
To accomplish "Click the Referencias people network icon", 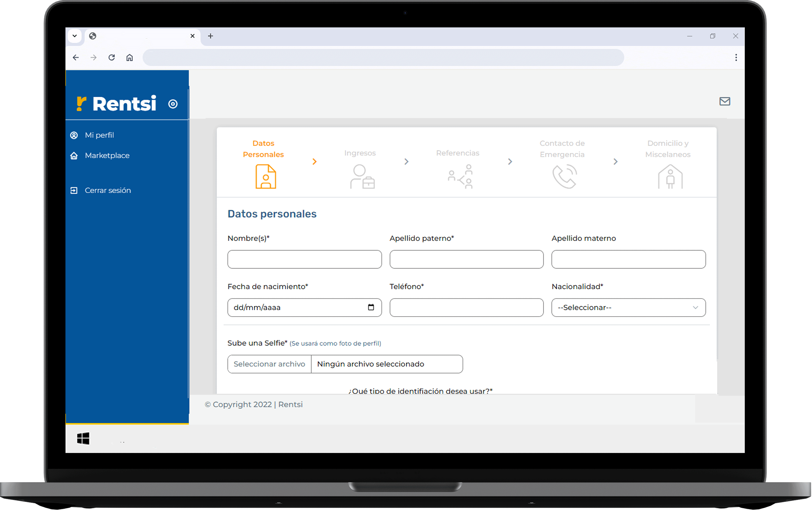I will pos(460,177).
